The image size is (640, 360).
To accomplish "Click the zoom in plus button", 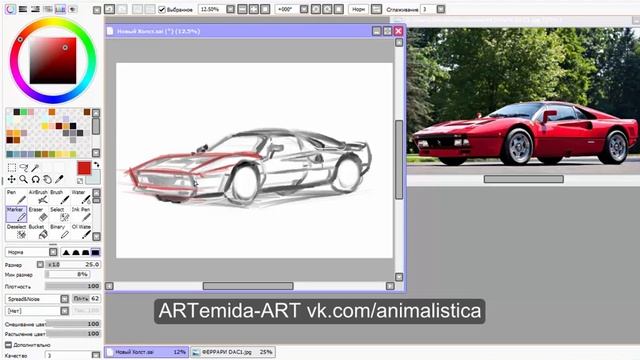I will click(253, 9).
